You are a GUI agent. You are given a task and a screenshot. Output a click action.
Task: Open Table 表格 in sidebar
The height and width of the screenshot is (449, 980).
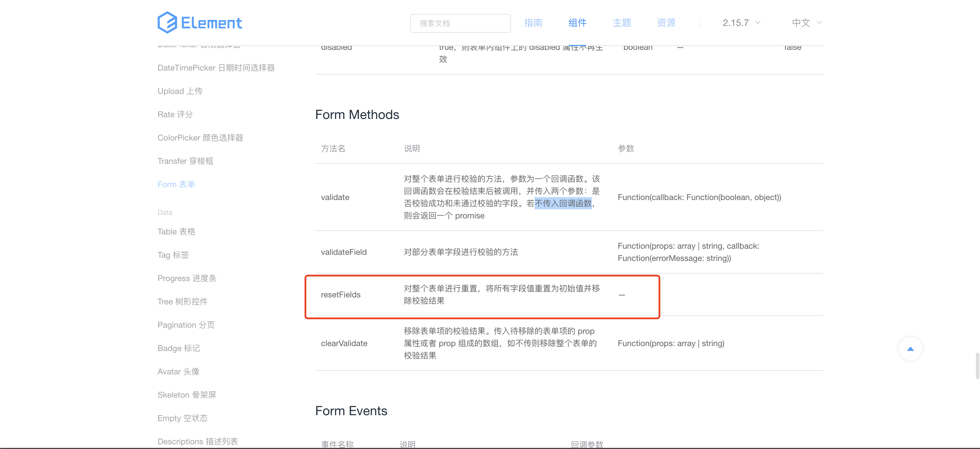coord(176,231)
